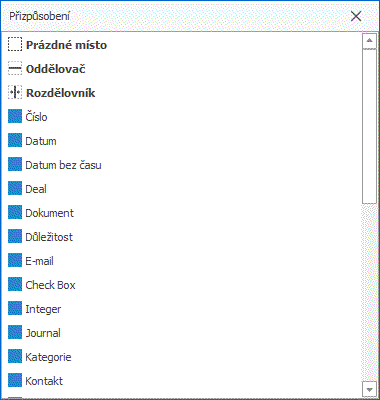Click the Prázdné místo dashed square icon

[15, 45]
